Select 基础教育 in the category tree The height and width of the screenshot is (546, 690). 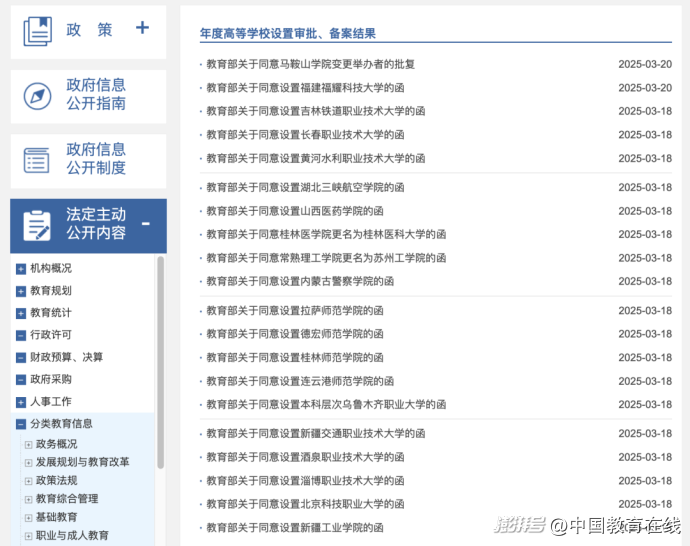click(x=56, y=517)
